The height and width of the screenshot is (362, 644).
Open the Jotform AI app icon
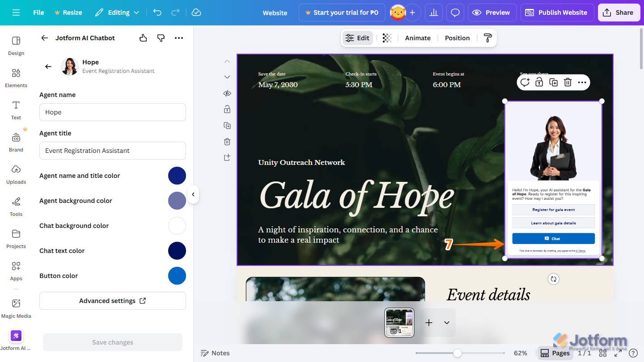pyautogui.click(x=16, y=336)
